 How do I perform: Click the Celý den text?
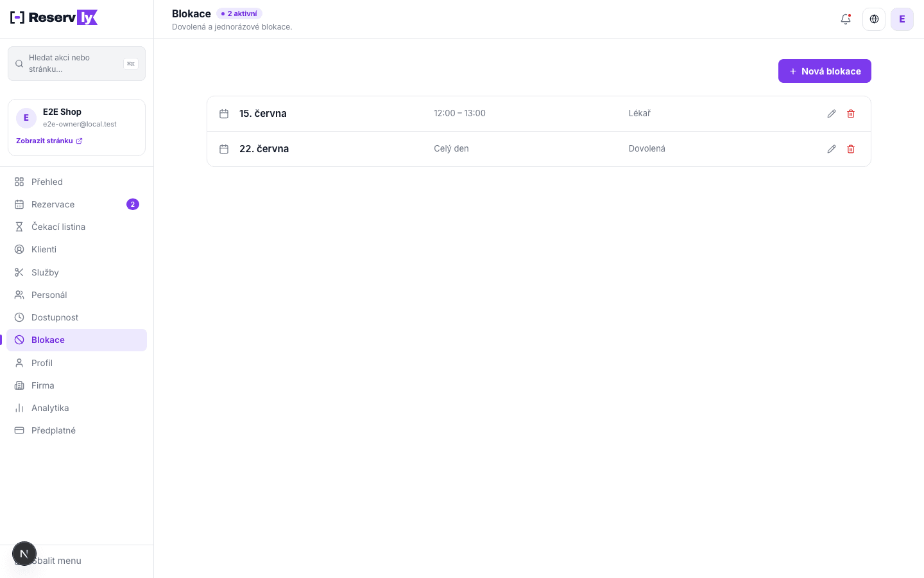pyautogui.click(x=451, y=148)
